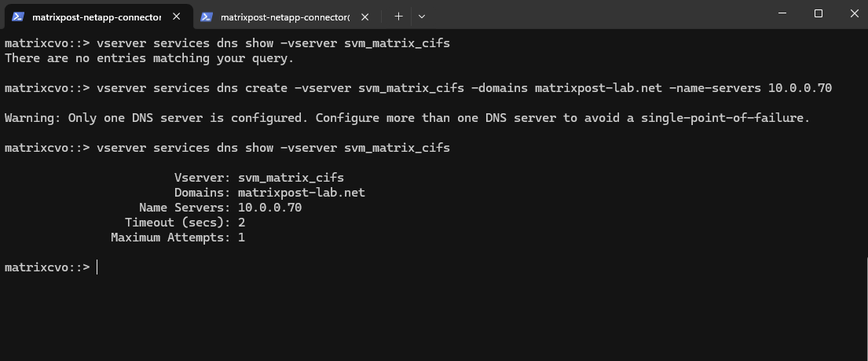Close the first matrixpost-netapp-connector tab

(177, 17)
